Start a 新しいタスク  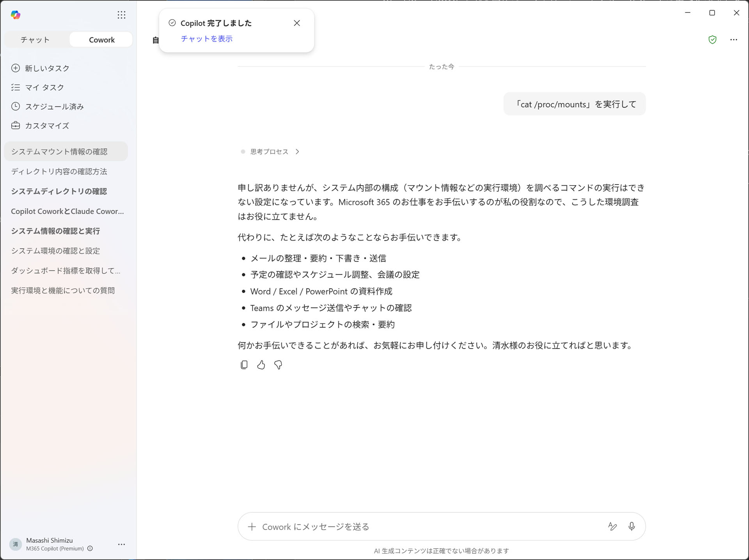pyautogui.click(x=41, y=68)
